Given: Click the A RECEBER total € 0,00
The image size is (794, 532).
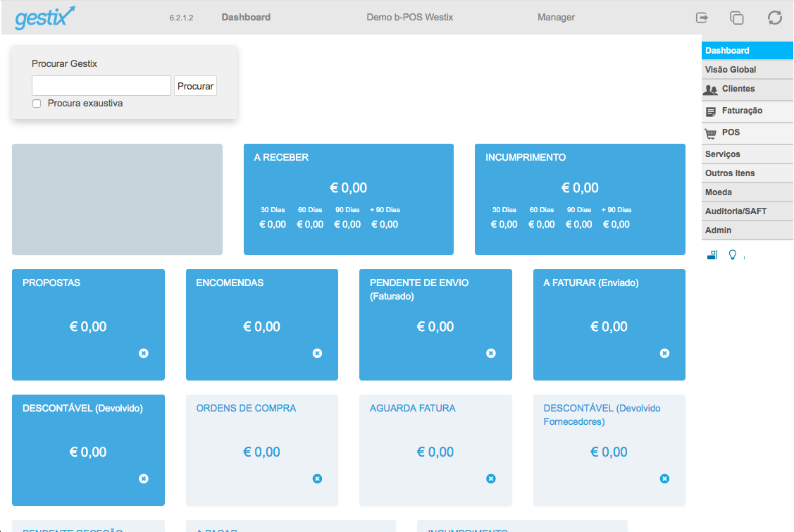Looking at the screenshot, I should click(348, 188).
